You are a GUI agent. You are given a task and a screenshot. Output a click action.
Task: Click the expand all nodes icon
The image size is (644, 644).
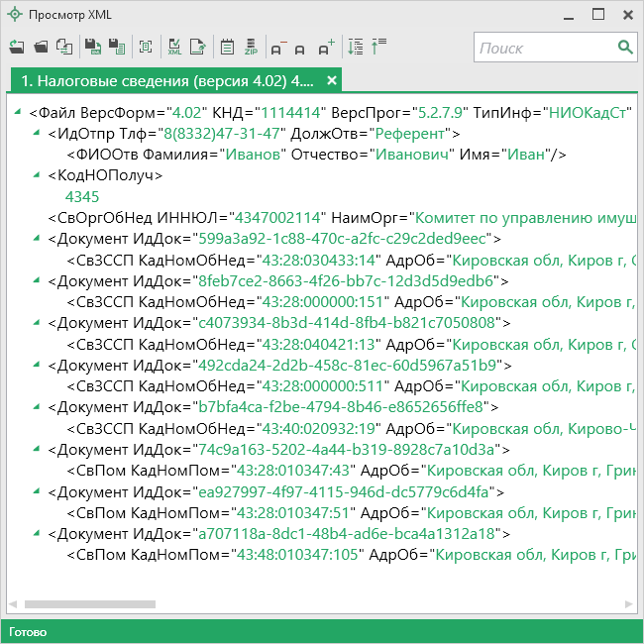tap(356, 47)
